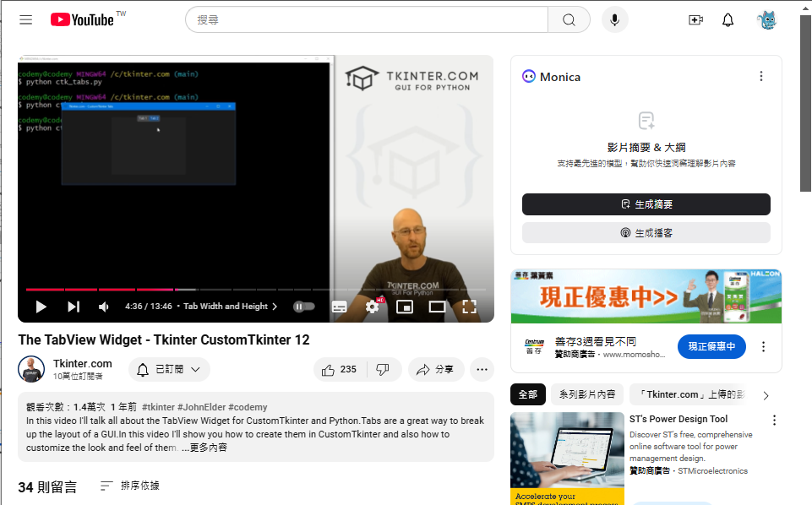Skip to the next video

[x=74, y=307]
